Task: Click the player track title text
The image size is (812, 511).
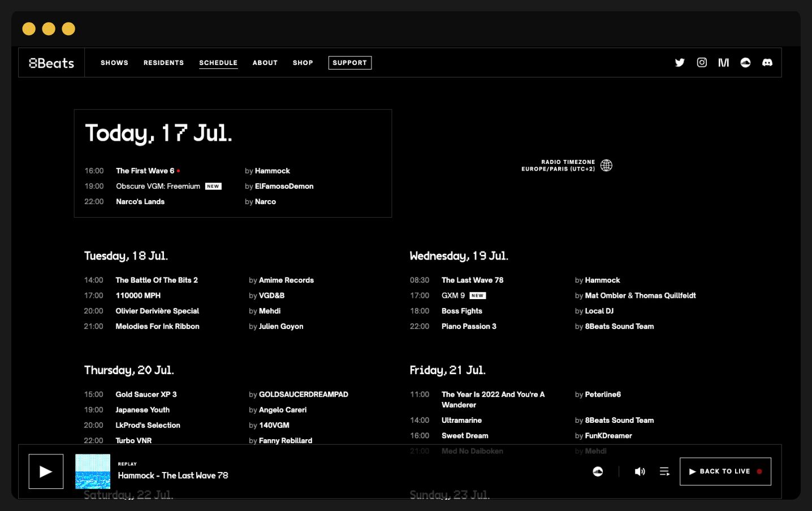Action: (173, 476)
